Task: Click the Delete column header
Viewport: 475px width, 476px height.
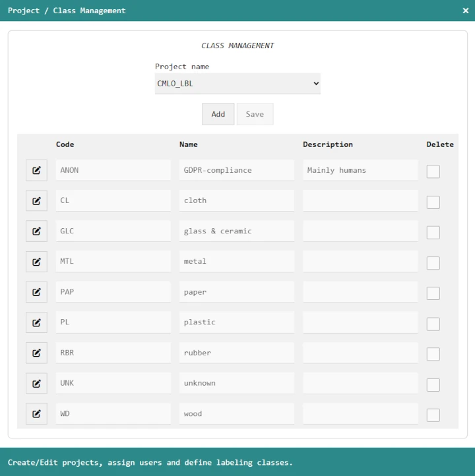Action: click(x=440, y=144)
